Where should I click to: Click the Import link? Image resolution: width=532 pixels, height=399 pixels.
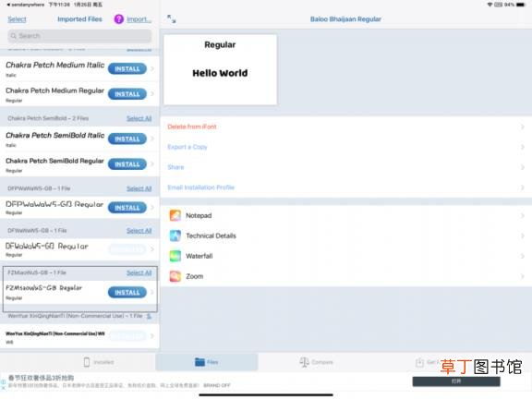pos(139,19)
